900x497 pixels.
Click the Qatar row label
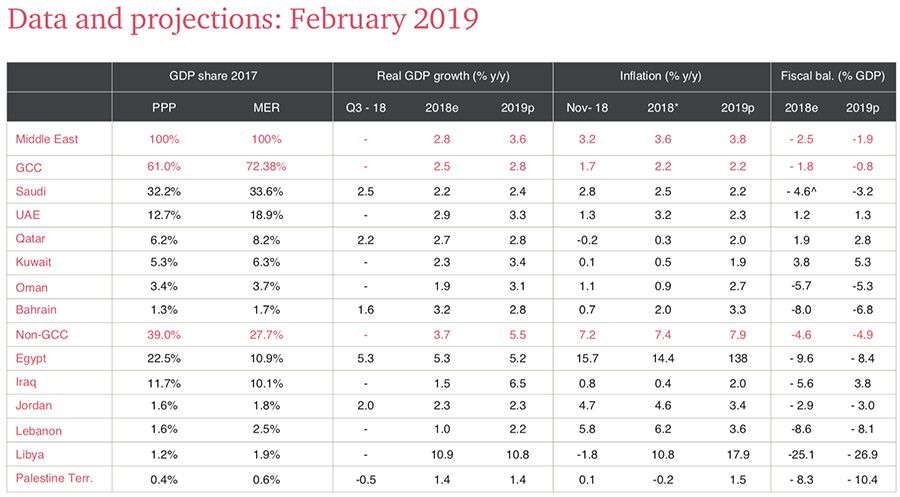[x=31, y=236]
